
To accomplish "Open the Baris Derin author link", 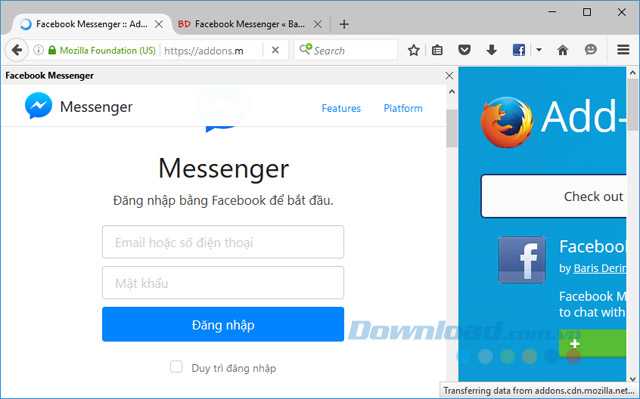I will coord(600,268).
